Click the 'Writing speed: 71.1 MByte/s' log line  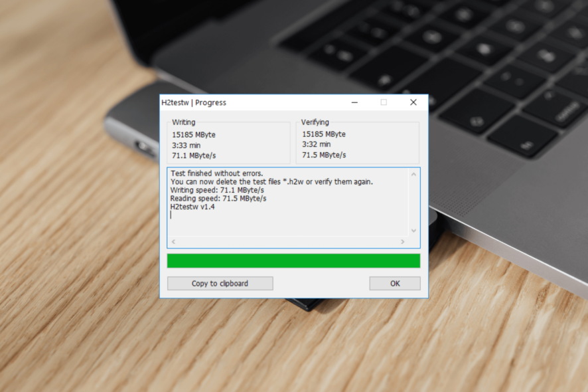tap(217, 190)
